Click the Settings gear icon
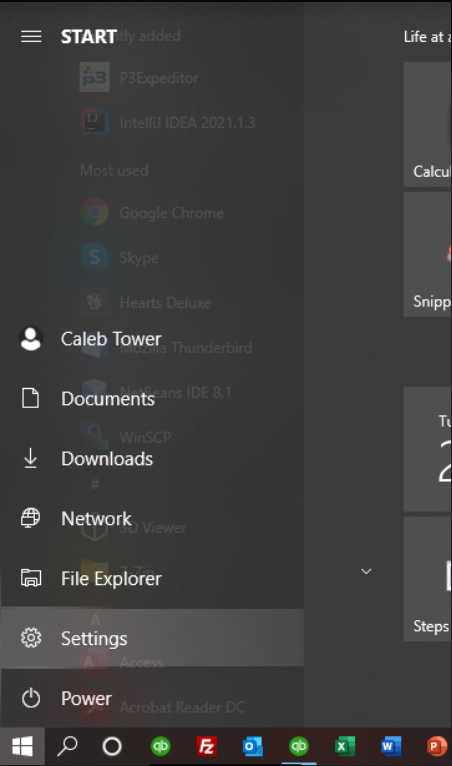This screenshot has width=452, height=766. coord(31,638)
